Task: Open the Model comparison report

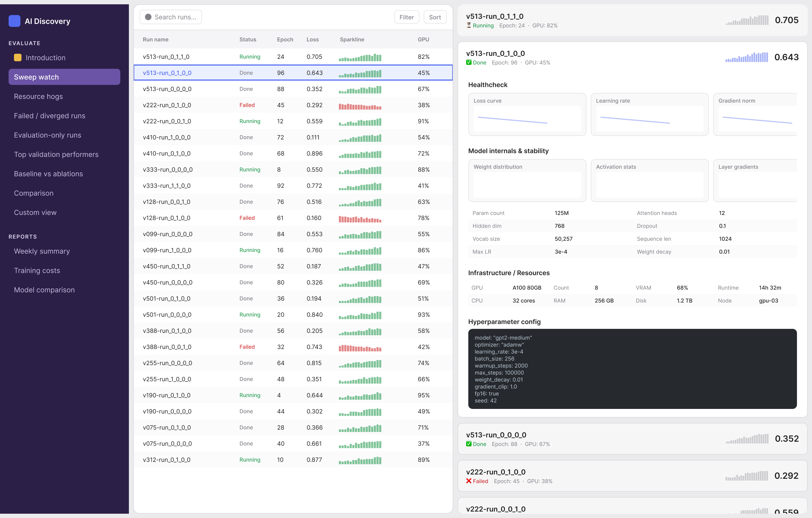Action: 64,290
